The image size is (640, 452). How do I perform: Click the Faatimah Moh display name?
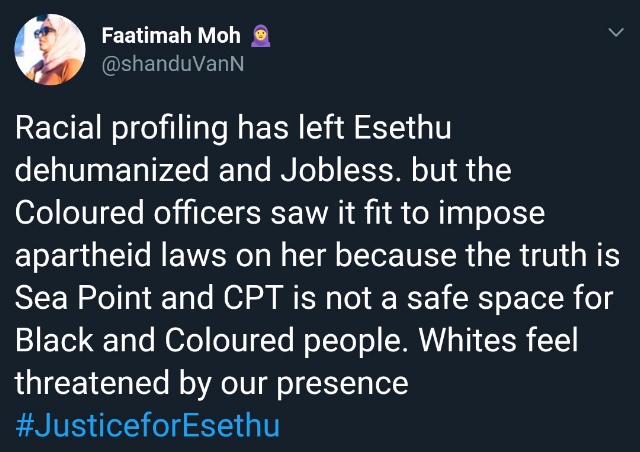(x=171, y=36)
